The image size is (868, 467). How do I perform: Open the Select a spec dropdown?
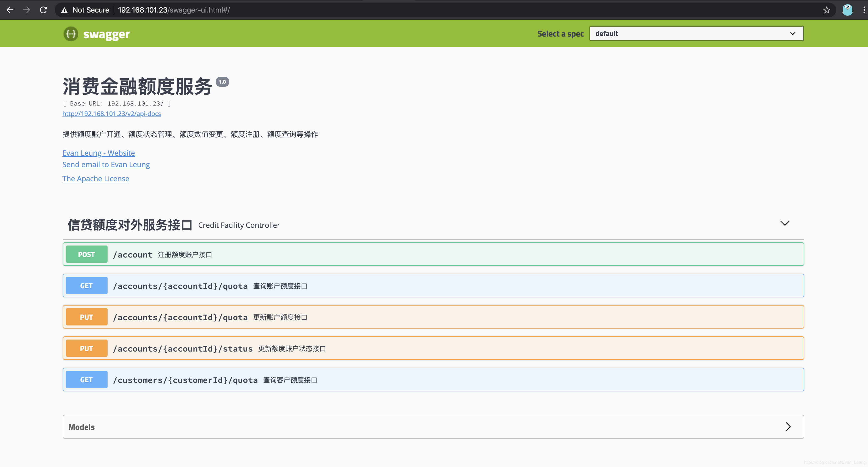696,34
